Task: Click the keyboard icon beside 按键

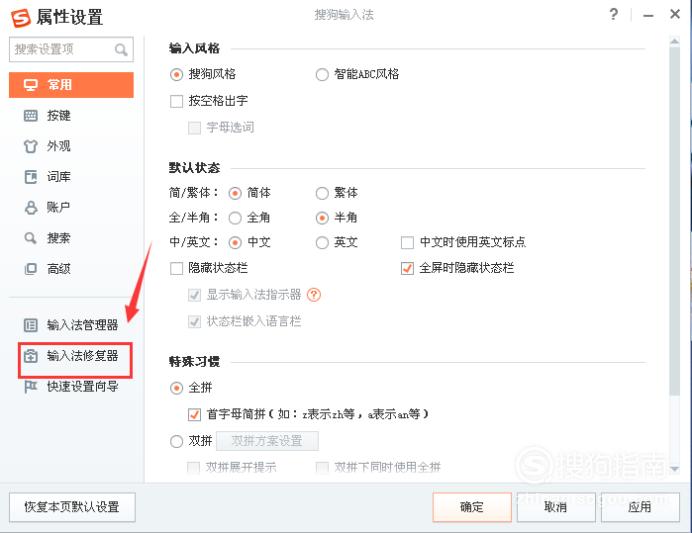Action: coord(30,116)
